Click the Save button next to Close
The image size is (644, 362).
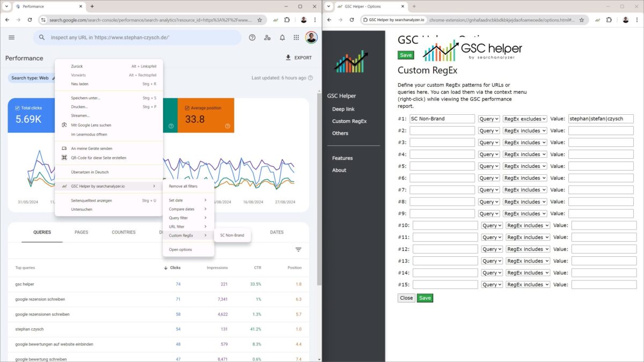(425, 298)
